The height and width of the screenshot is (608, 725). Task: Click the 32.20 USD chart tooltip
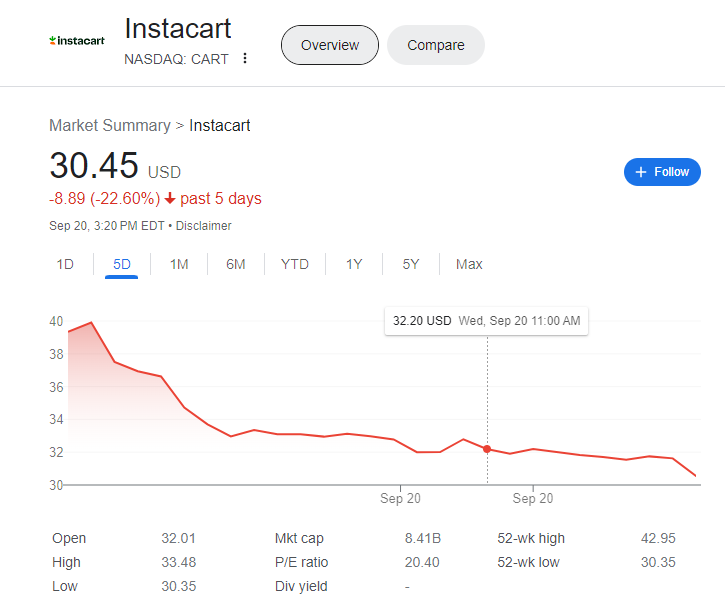point(486,321)
